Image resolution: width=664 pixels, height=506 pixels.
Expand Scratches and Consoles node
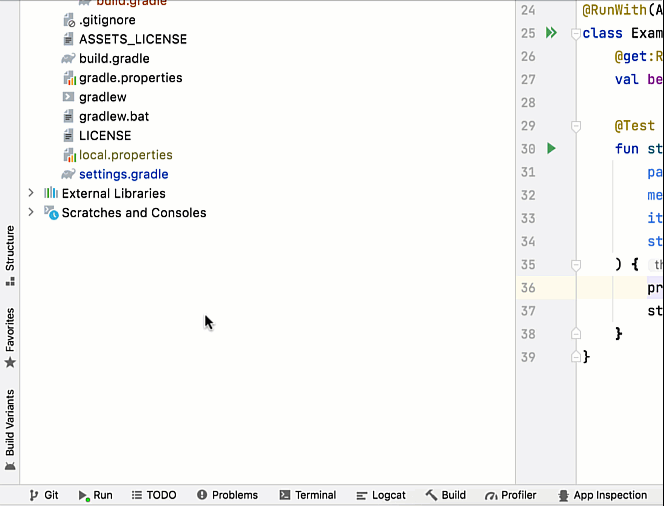[x=31, y=212]
